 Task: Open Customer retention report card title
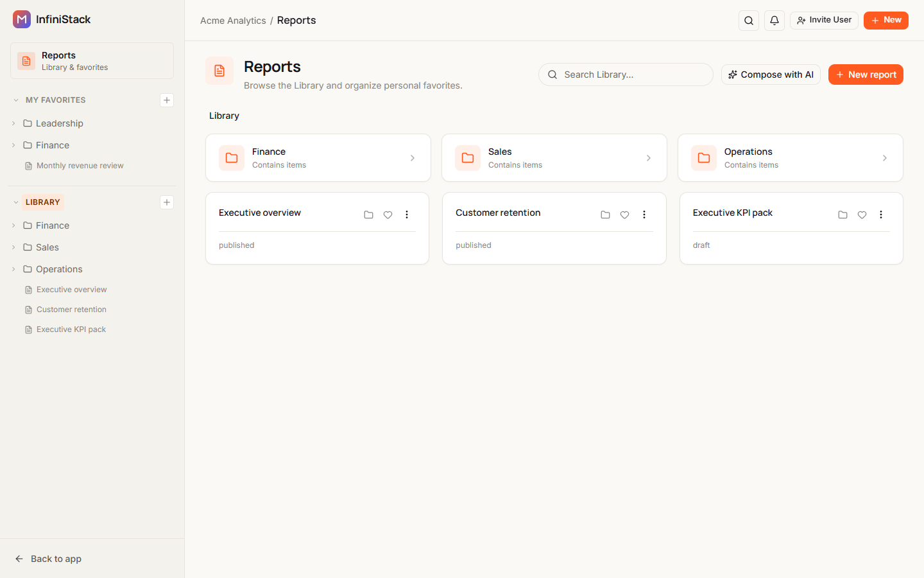tap(498, 213)
